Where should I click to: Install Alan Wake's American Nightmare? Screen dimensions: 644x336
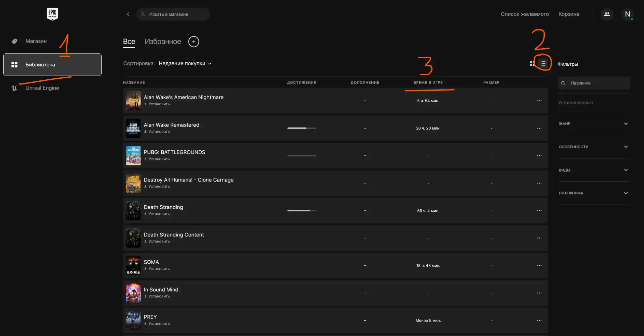point(157,104)
